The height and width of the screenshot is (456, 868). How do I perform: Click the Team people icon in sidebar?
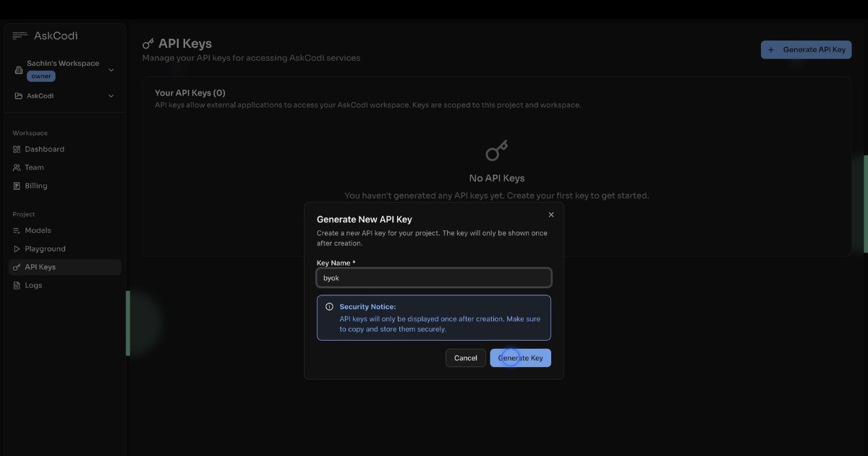[x=17, y=167]
